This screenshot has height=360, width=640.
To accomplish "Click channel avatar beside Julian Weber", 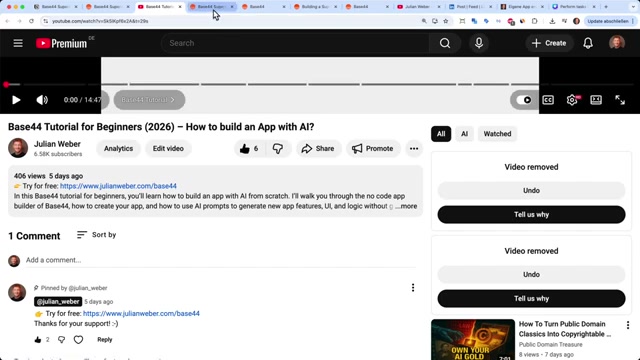I will 18,148.
